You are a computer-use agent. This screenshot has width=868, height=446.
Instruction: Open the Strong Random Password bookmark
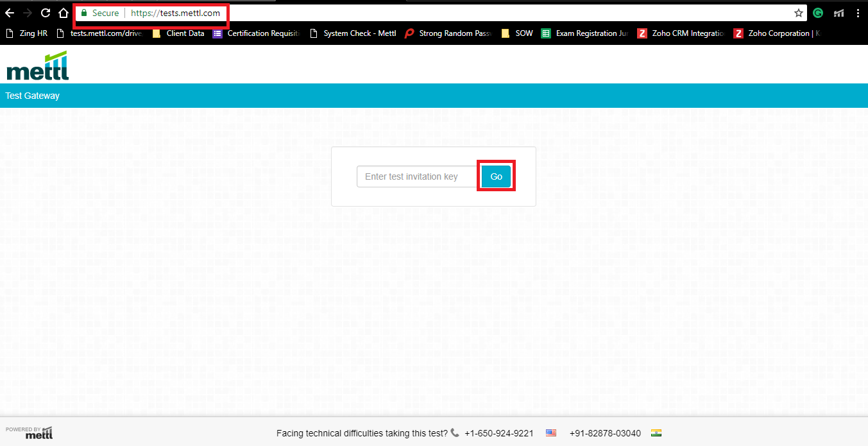[x=448, y=33]
